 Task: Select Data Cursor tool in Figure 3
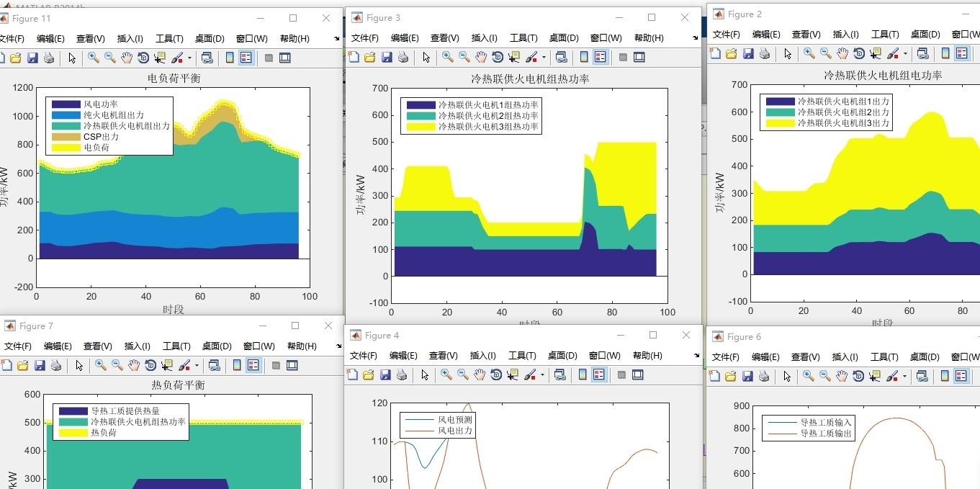(x=514, y=57)
